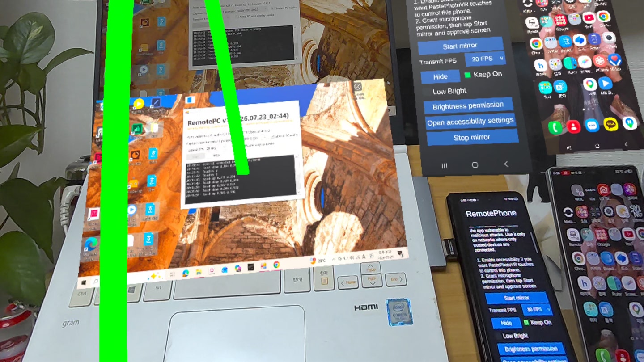Open red Contacts app on the floating mirror dock

coord(573,126)
